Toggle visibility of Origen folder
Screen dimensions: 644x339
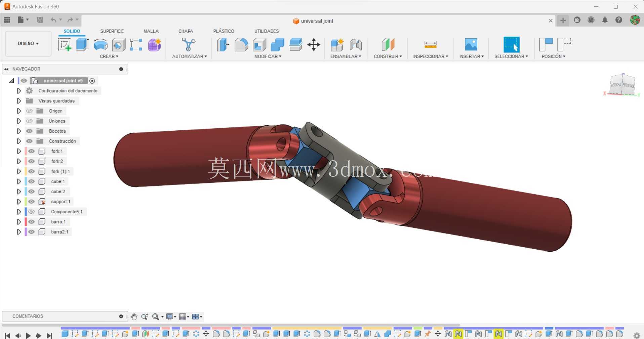(29, 111)
